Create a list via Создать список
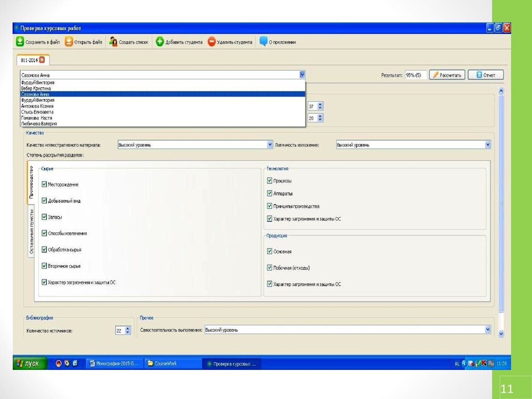This screenshot has width=532, height=399. pos(129,42)
